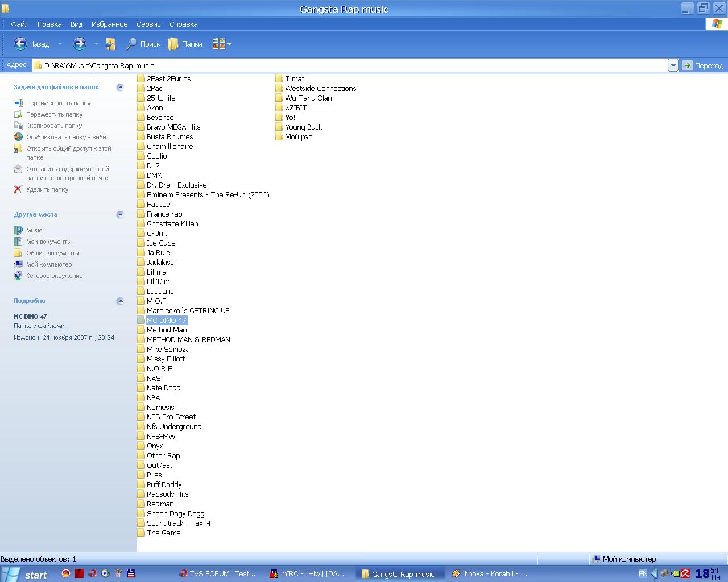Image resolution: width=728 pixels, height=582 pixels.
Task: Open Search (Поиск) in the toolbar
Action: coord(143,44)
